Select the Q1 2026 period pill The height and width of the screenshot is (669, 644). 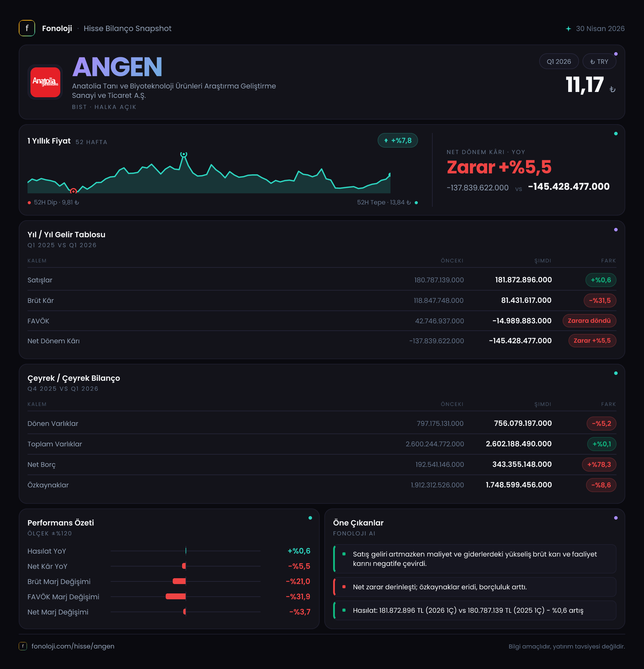pyautogui.click(x=559, y=62)
